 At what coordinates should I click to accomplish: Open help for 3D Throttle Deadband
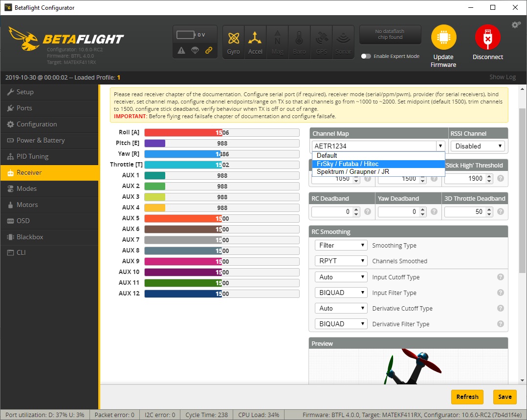click(501, 211)
